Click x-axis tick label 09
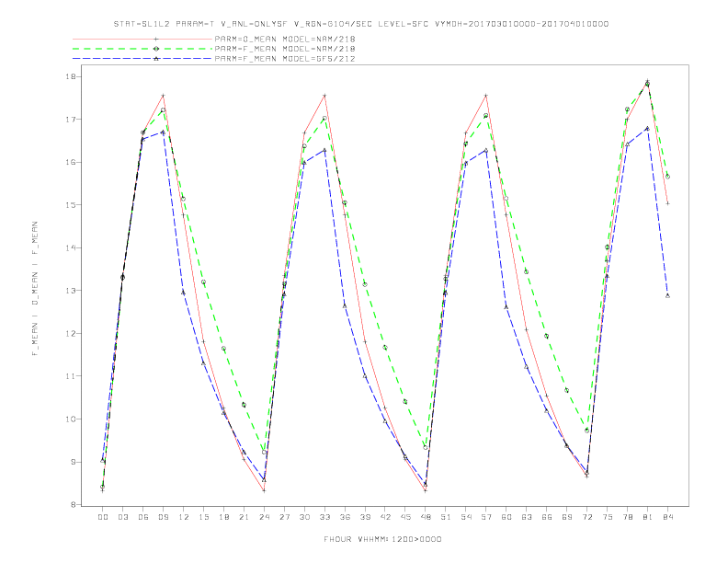 pyautogui.click(x=163, y=517)
